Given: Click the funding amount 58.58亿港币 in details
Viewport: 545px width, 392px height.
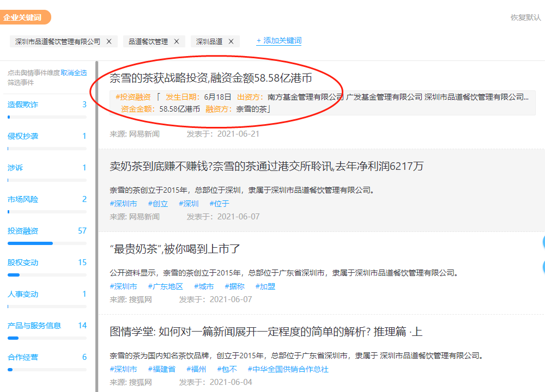Looking at the screenshot, I should (x=180, y=109).
